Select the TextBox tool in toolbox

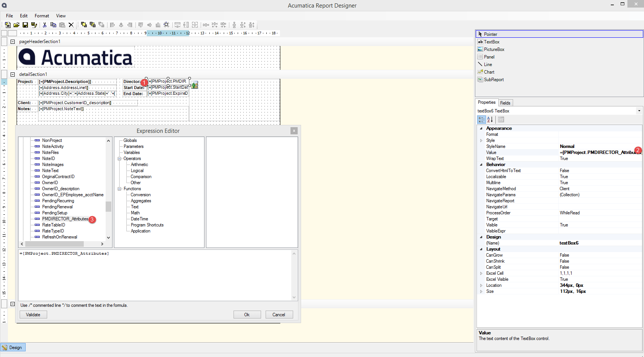492,42
